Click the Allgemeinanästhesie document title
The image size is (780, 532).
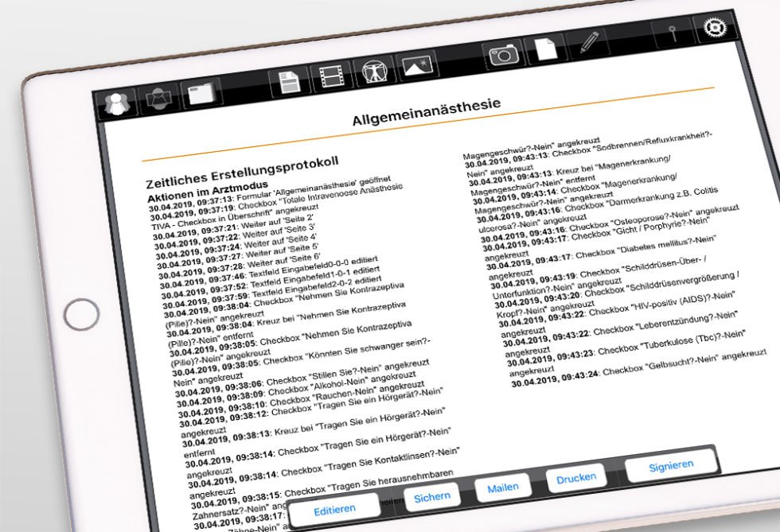click(426, 111)
